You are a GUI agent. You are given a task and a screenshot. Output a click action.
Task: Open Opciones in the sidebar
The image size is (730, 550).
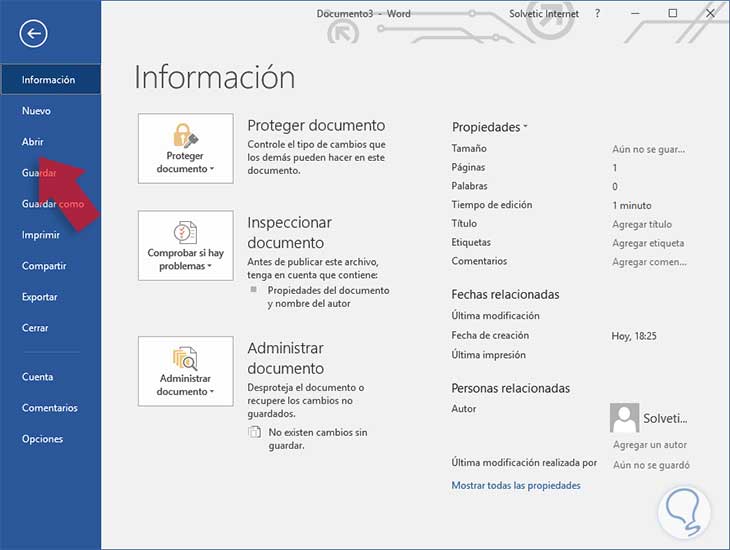coord(42,439)
